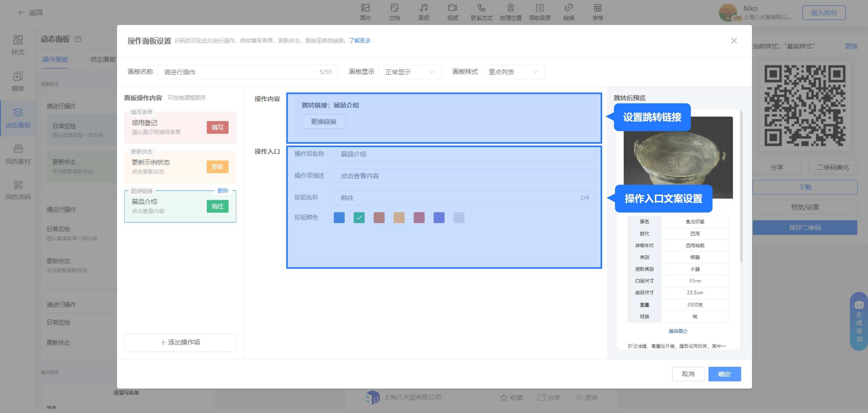Open the 面板样式 dropdown
This screenshot has width=868, height=413.
(513, 72)
